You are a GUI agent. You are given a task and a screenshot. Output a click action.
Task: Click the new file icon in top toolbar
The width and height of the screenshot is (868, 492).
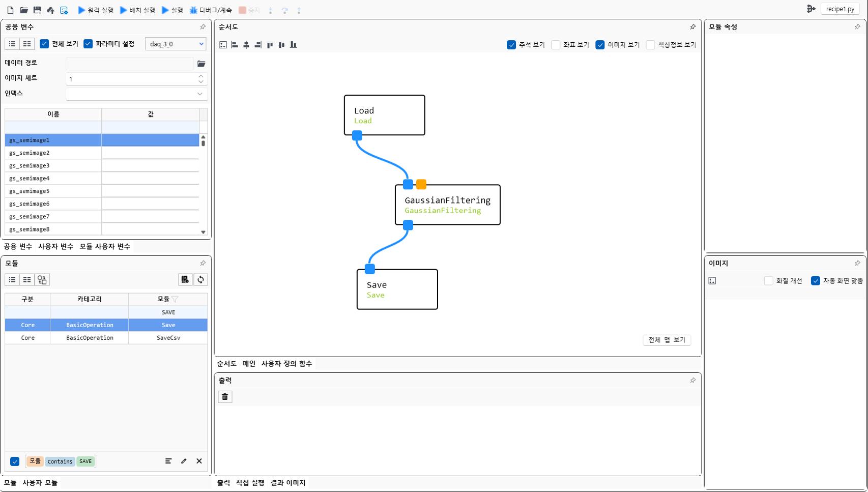tap(10, 10)
